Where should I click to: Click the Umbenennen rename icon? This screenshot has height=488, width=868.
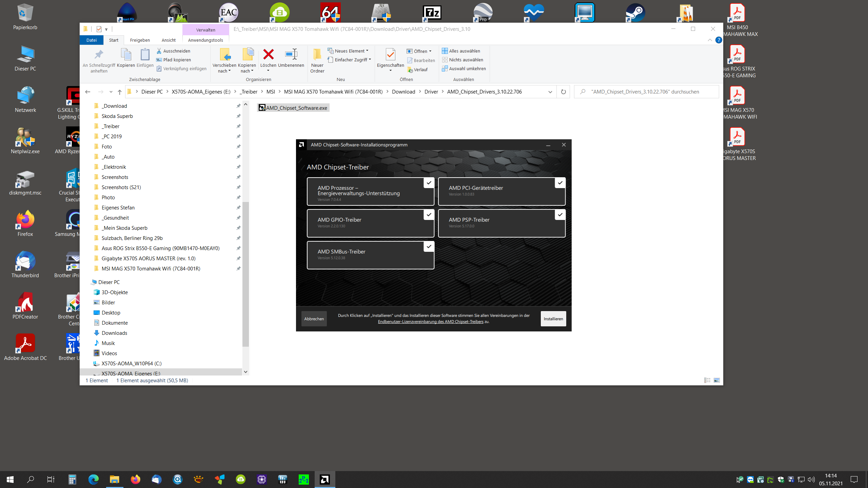(291, 55)
